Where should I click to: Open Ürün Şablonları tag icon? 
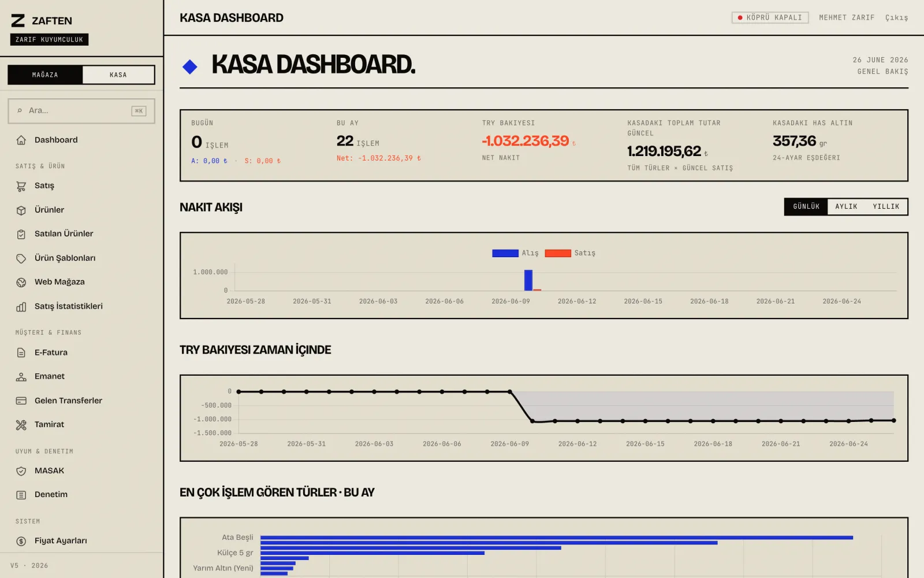(21, 258)
